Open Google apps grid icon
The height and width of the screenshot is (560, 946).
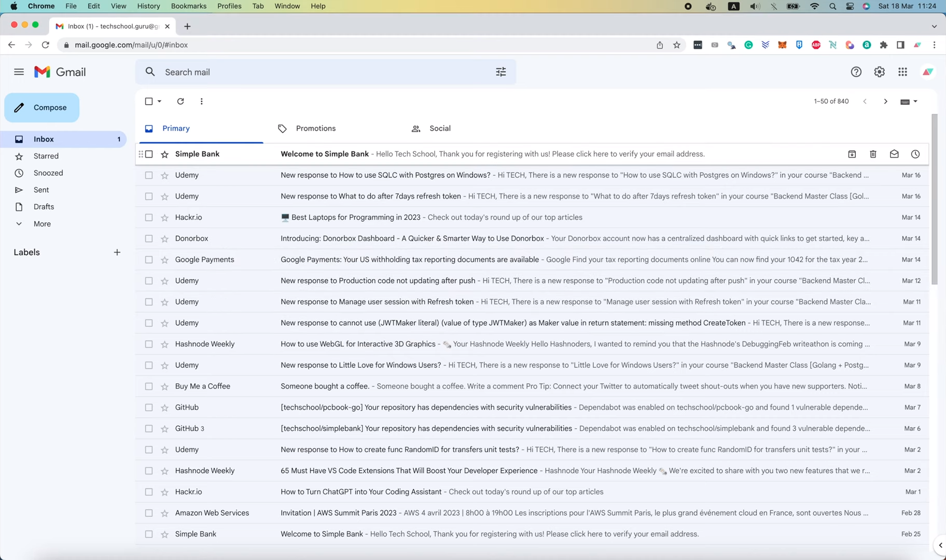point(902,72)
